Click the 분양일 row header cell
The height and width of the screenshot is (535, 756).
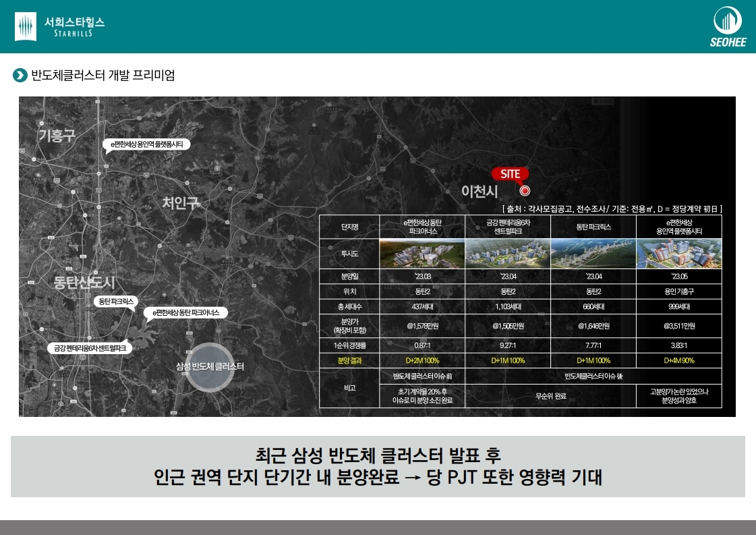(x=349, y=277)
